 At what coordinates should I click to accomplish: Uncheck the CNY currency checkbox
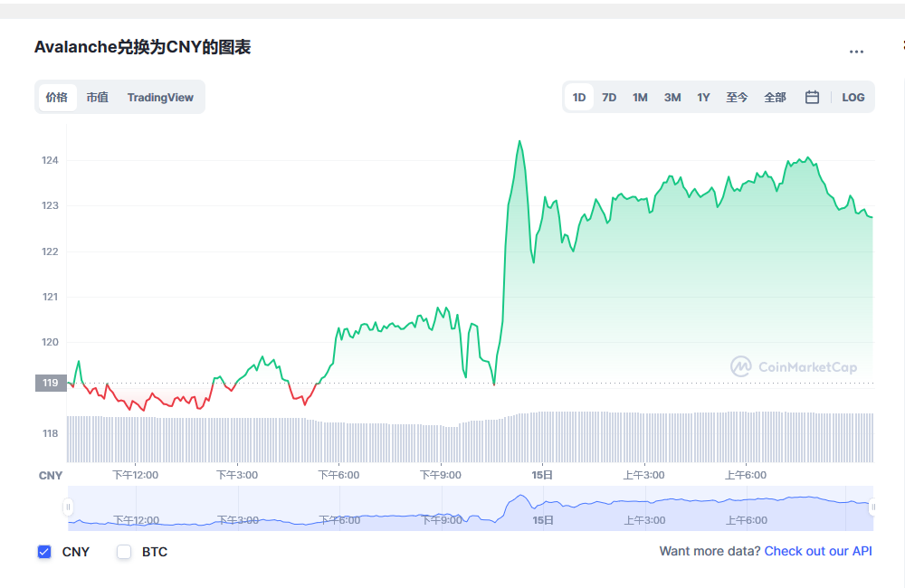[x=44, y=552]
